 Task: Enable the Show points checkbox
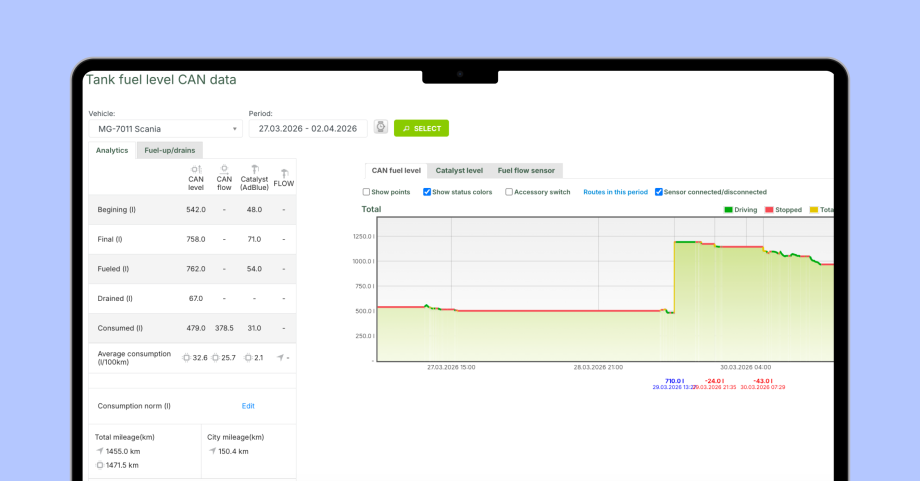coord(366,192)
